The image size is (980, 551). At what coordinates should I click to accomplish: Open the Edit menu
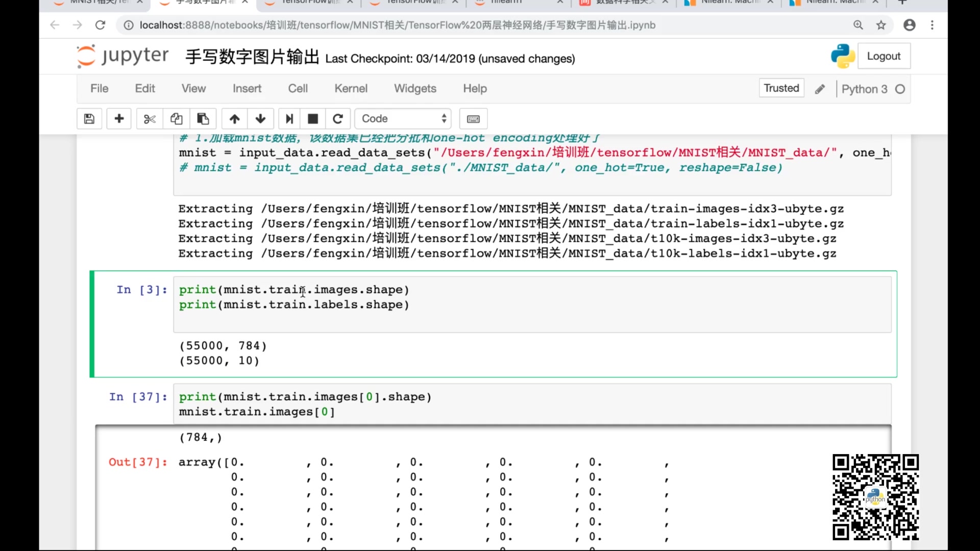(x=145, y=89)
